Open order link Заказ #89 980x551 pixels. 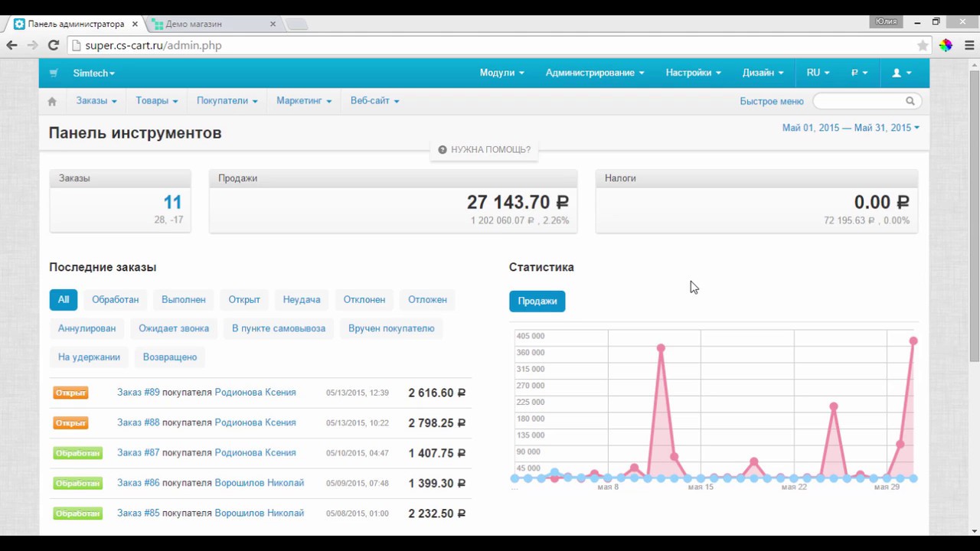tap(139, 392)
